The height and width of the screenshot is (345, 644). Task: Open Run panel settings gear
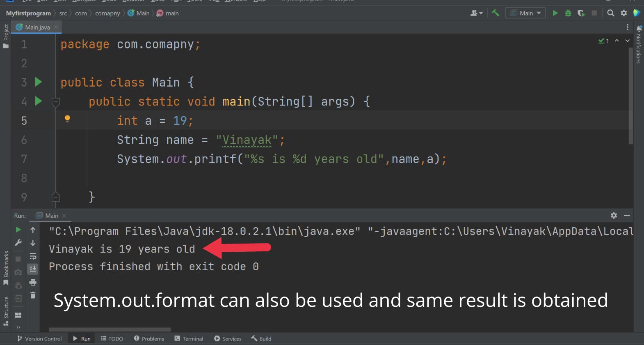click(x=614, y=215)
